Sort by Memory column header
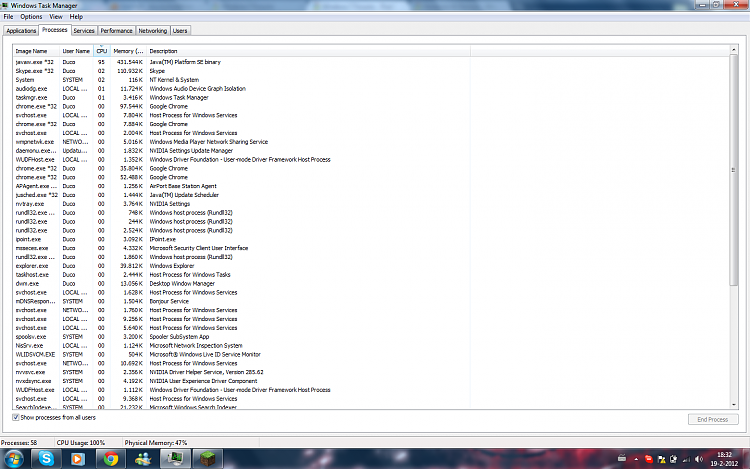 pos(128,51)
